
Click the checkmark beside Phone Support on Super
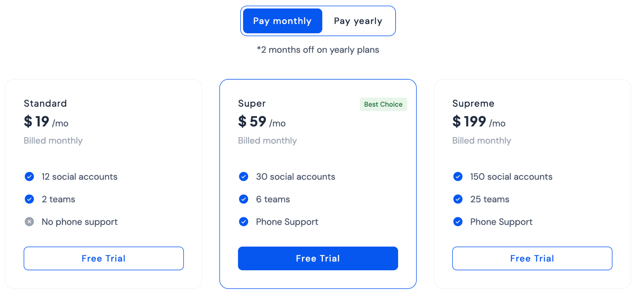pyautogui.click(x=243, y=222)
